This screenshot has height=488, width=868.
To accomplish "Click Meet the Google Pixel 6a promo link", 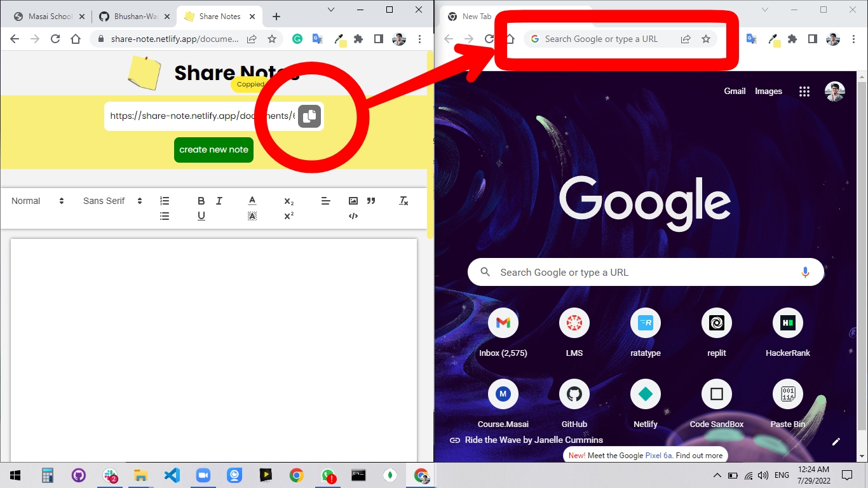I will click(x=646, y=455).
